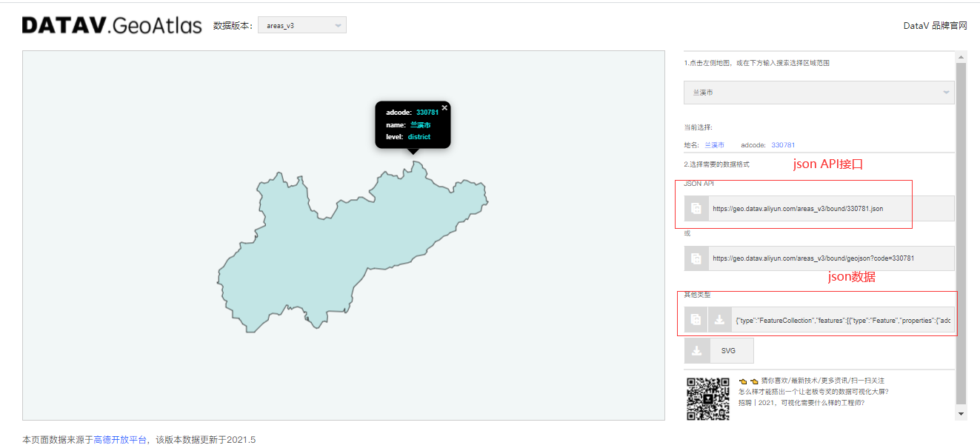Click the right panel scrollbar

tap(962, 222)
